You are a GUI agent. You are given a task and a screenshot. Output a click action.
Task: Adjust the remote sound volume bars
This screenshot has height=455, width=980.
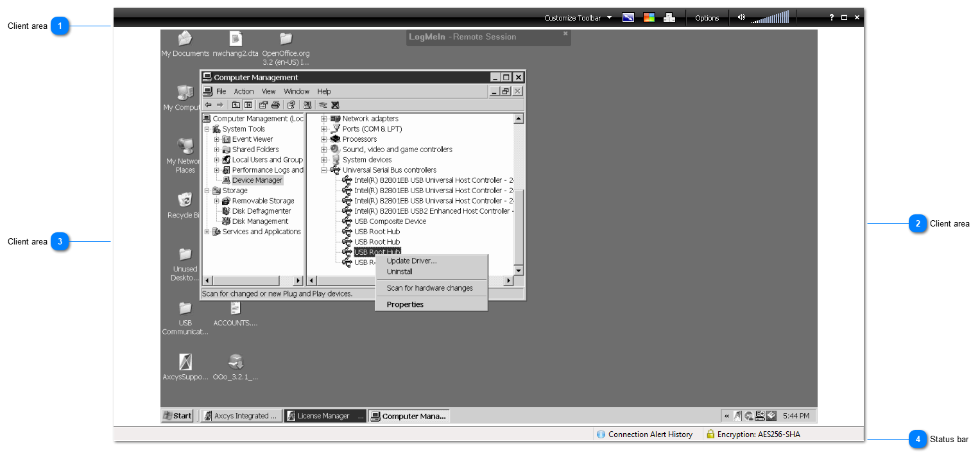point(770,17)
